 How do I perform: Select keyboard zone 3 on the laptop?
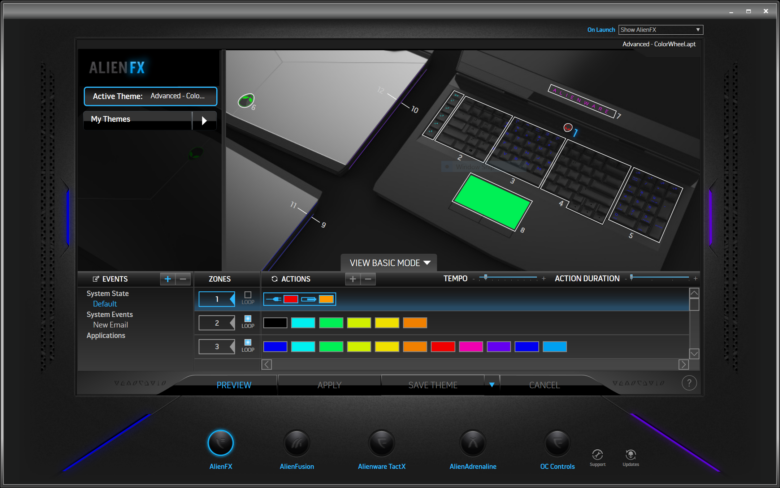[x=526, y=151]
